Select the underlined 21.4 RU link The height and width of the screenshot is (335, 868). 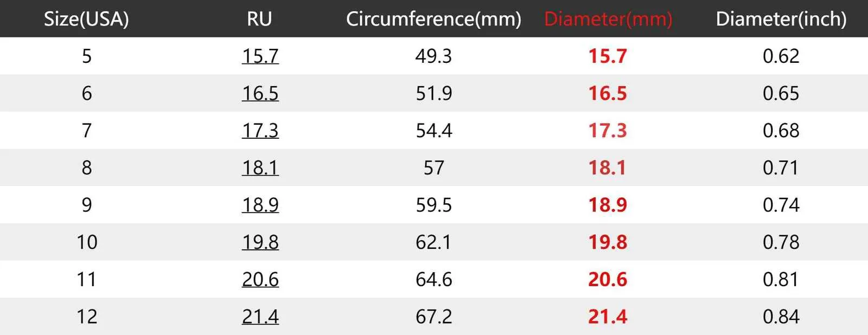point(260,317)
